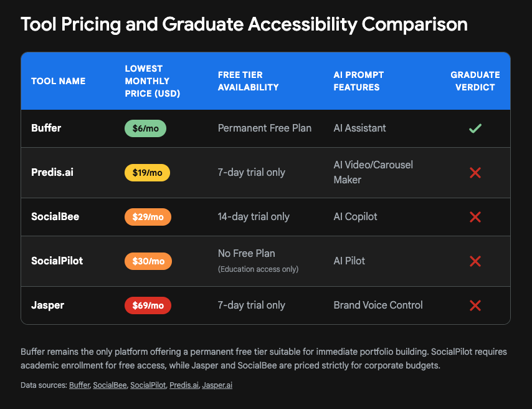The height and width of the screenshot is (409, 532).
Task: Visit the Predis.ai source link
Action: pos(184,385)
